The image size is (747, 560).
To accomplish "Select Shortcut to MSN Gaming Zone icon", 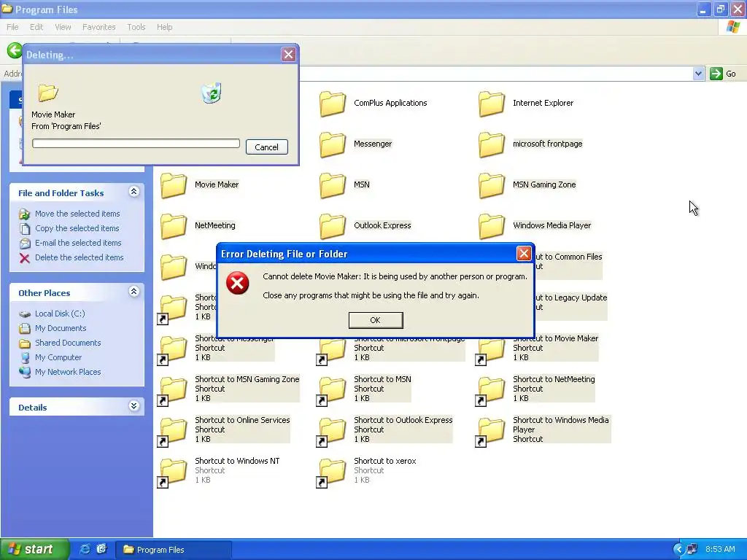I will coord(172,391).
